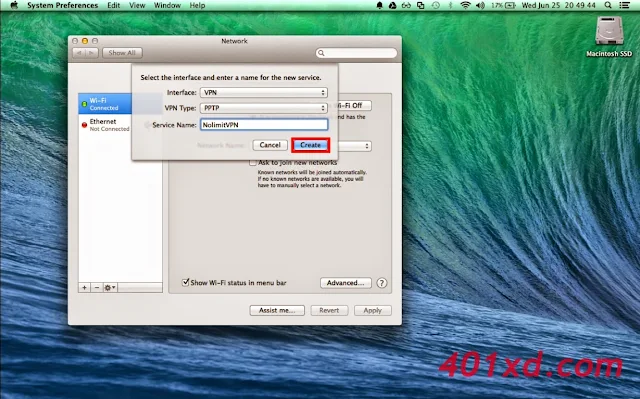Screen dimensions: 640x399
Task: Click the notification bell icon in menu bar
Action: pos(379,5)
